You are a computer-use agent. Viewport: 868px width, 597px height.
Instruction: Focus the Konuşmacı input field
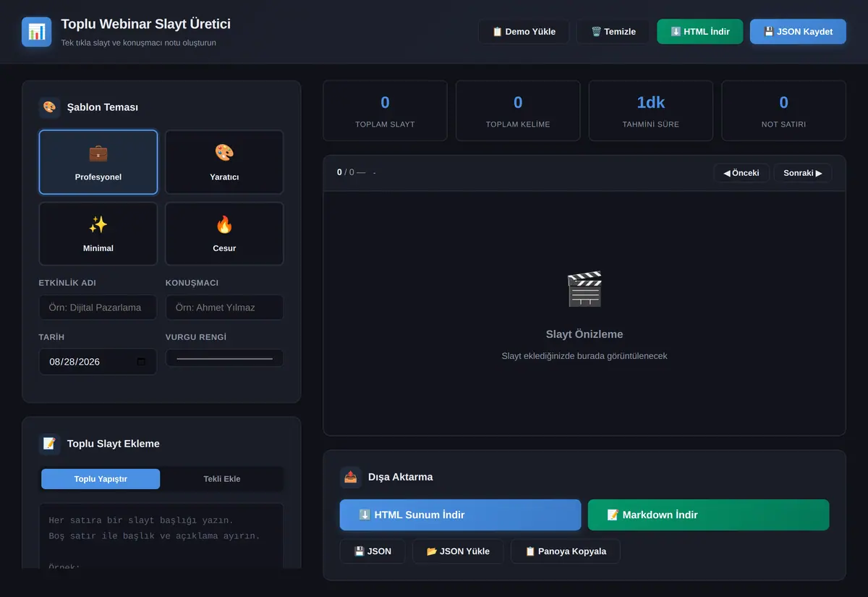click(x=224, y=308)
